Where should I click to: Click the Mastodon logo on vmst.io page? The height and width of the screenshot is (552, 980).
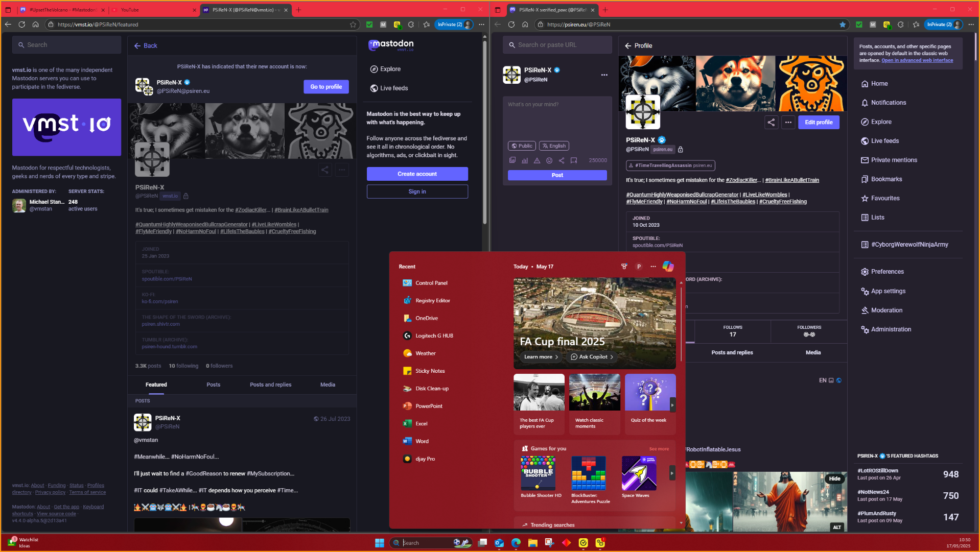(x=391, y=45)
